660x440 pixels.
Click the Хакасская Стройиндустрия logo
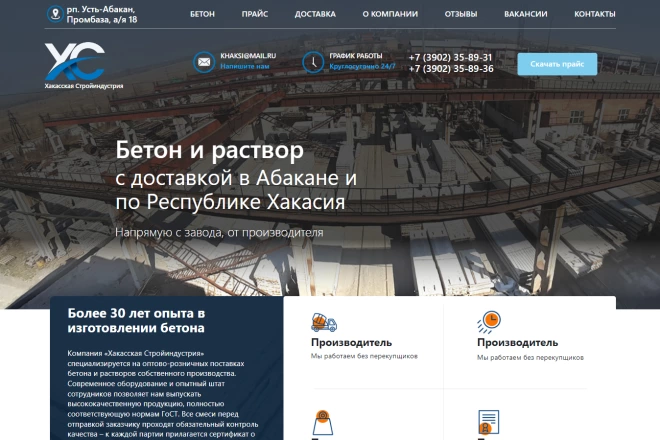pos(83,66)
